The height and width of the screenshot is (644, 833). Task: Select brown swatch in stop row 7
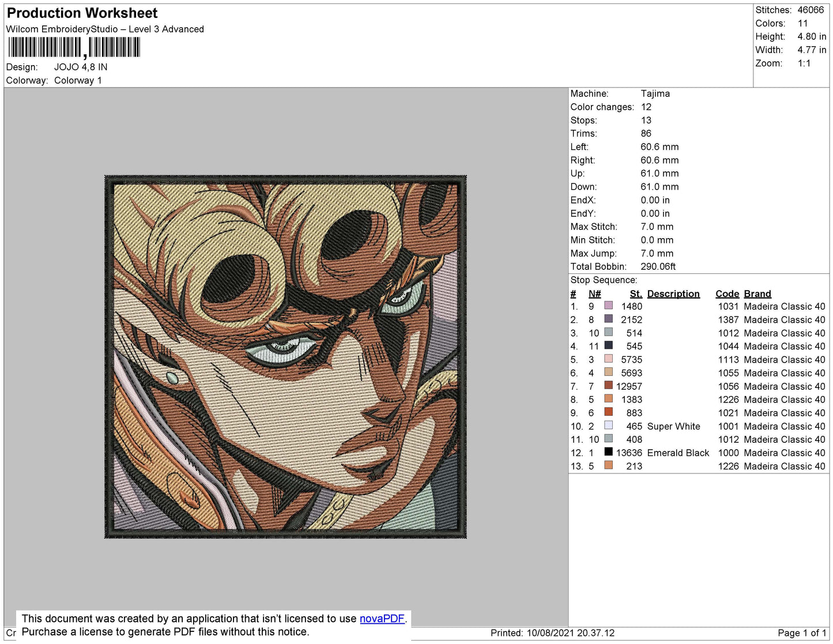[x=608, y=385]
